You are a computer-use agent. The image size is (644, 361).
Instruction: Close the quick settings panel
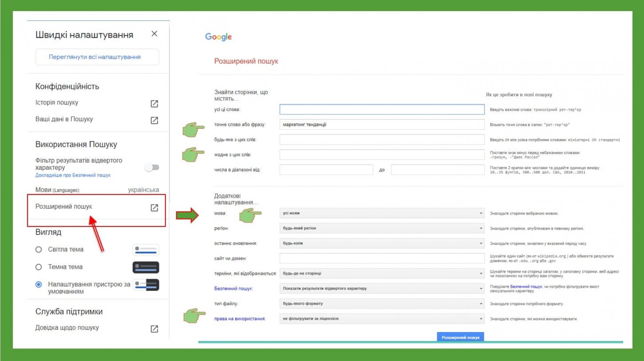coord(154,34)
